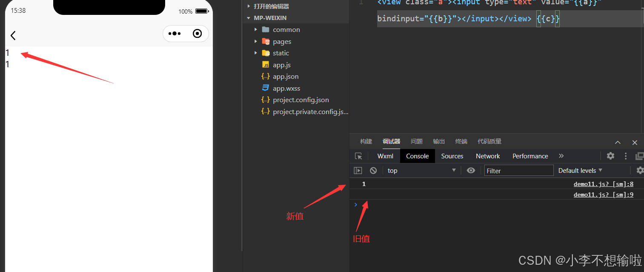Select the common folder label

(286, 29)
